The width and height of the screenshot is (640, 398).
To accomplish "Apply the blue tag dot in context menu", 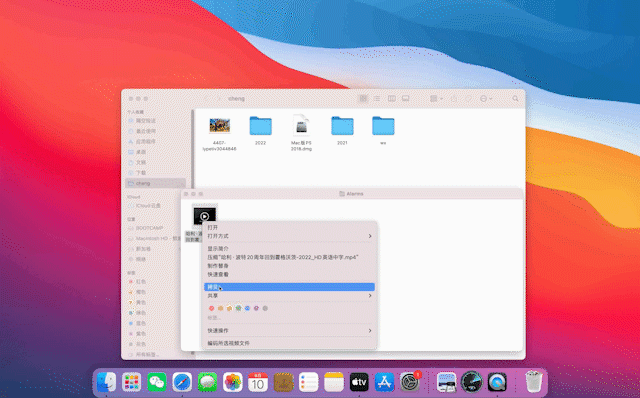I will [x=247, y=308].
